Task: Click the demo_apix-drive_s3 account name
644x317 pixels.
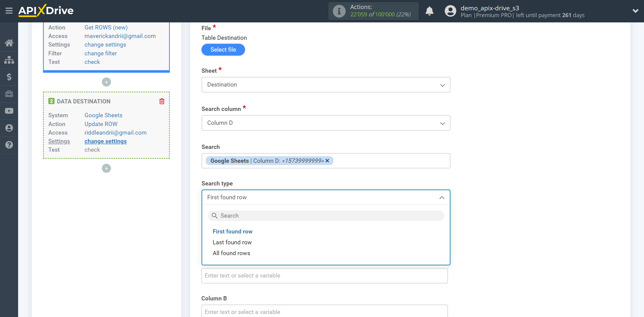Action: 490,8
